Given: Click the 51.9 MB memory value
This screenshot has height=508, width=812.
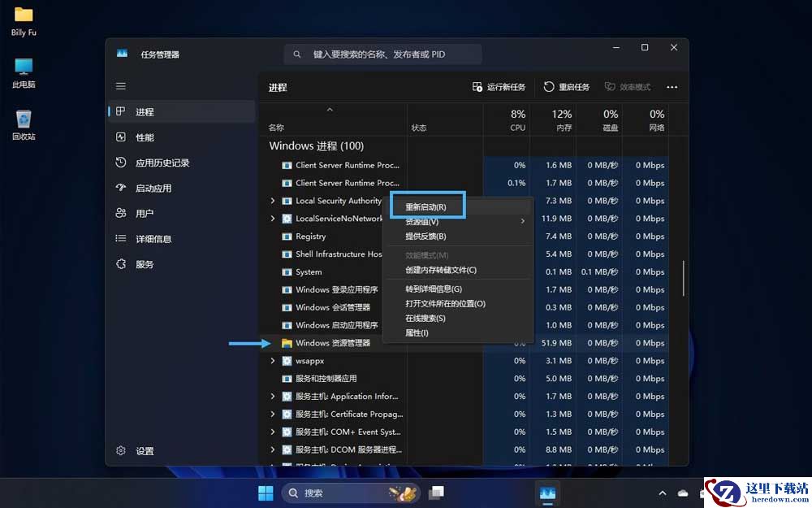Looking at the screenshot, I should (x=559, y=343).
